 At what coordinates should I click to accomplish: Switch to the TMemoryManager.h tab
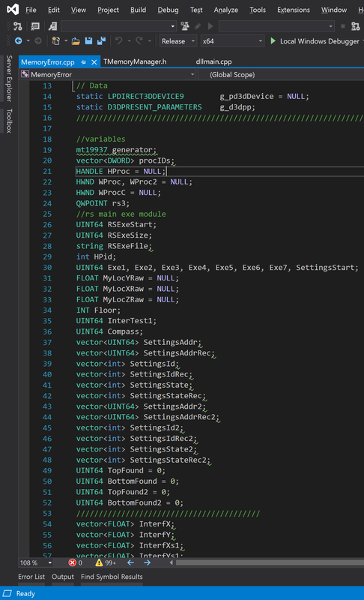[135, 61]
